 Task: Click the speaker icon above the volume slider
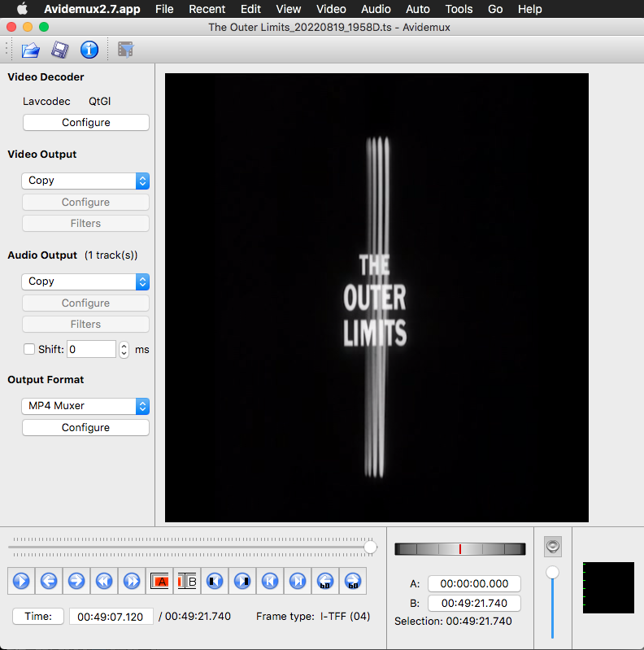tap(553, 547)
